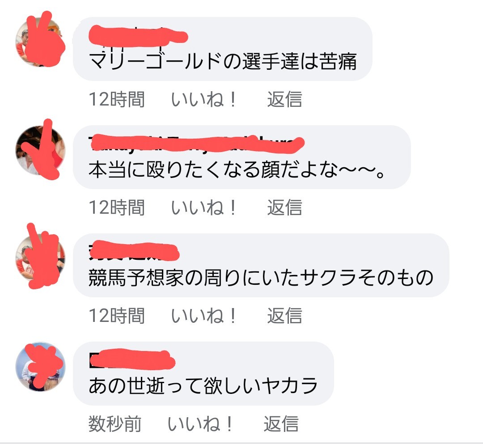Open profile picture of the 殴りたくなる顔 commenter

40,150
